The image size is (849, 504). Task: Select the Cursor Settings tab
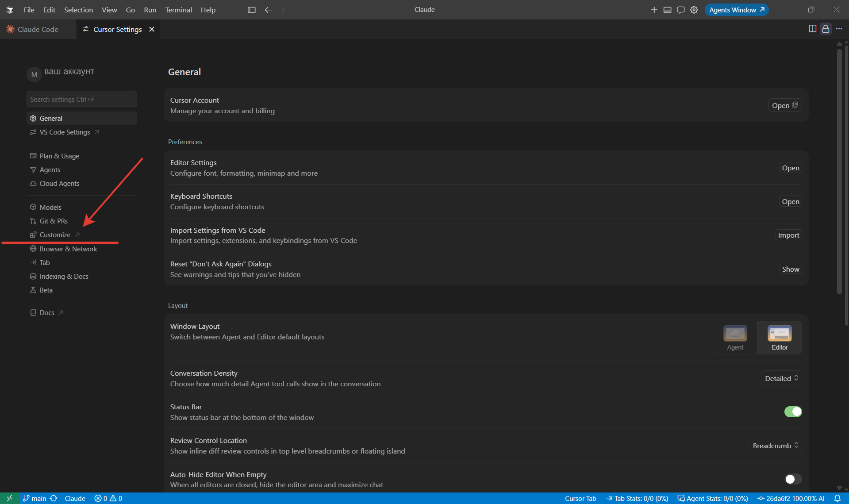click(118, 29)
